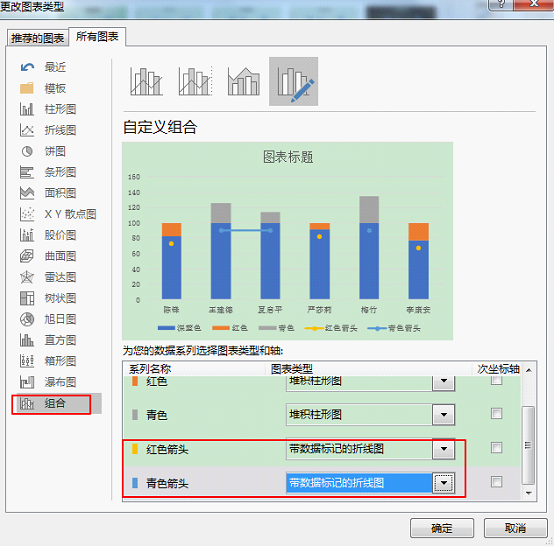Choose the Bar chart (条形图) category
Image resolution: width=554 pixels, height=546 pixels.
(x=48, y=172)
